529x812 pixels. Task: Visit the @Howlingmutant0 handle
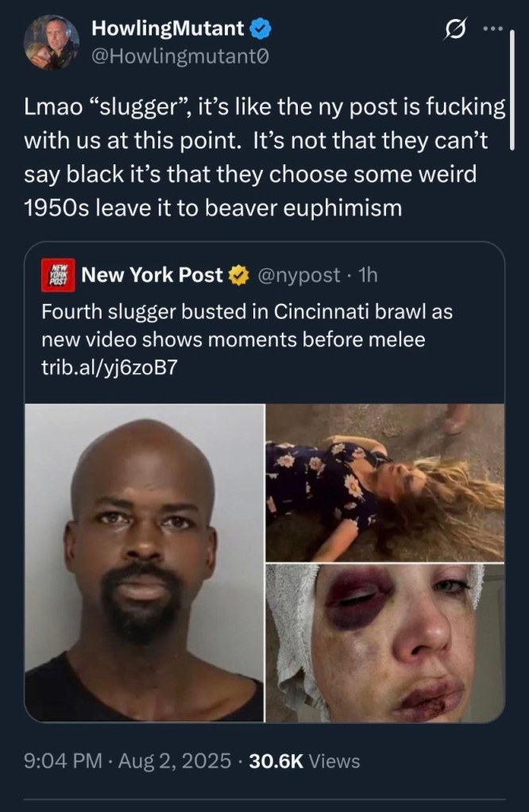(x=180, y=56)
